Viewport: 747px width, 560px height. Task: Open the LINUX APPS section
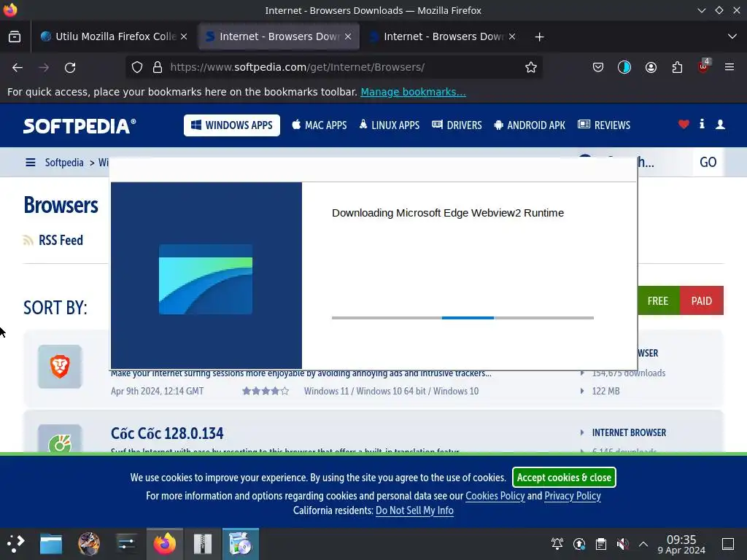tap(390, 125)
